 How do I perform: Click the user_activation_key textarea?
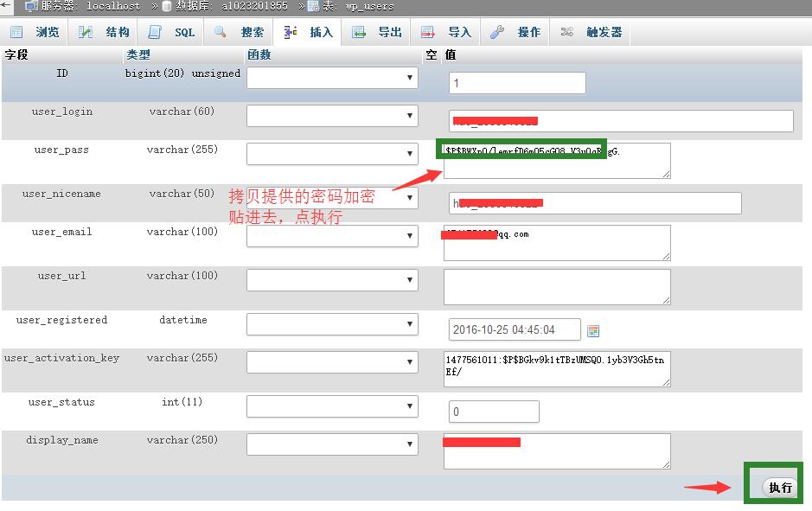tap(557, 369)
